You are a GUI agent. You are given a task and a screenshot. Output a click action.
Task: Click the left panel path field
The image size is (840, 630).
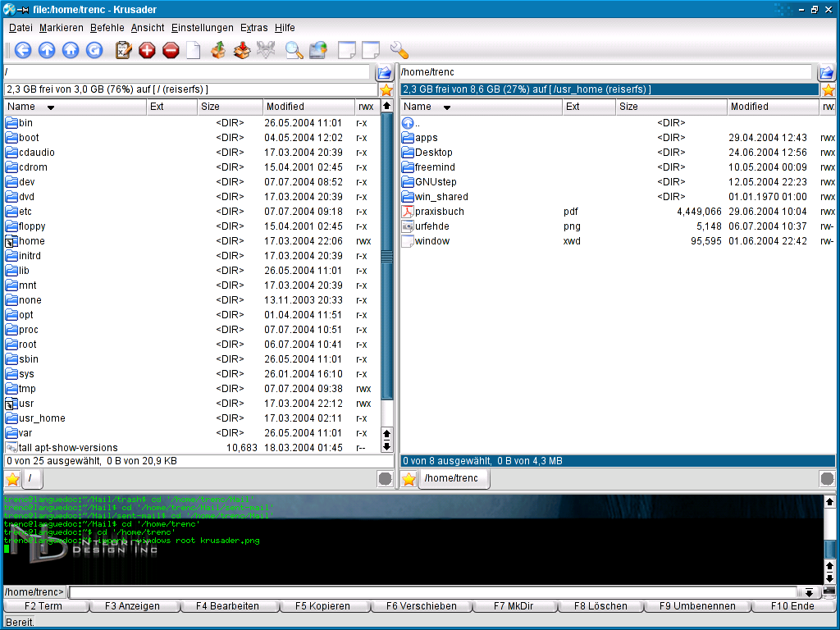[x=187, y=72]
